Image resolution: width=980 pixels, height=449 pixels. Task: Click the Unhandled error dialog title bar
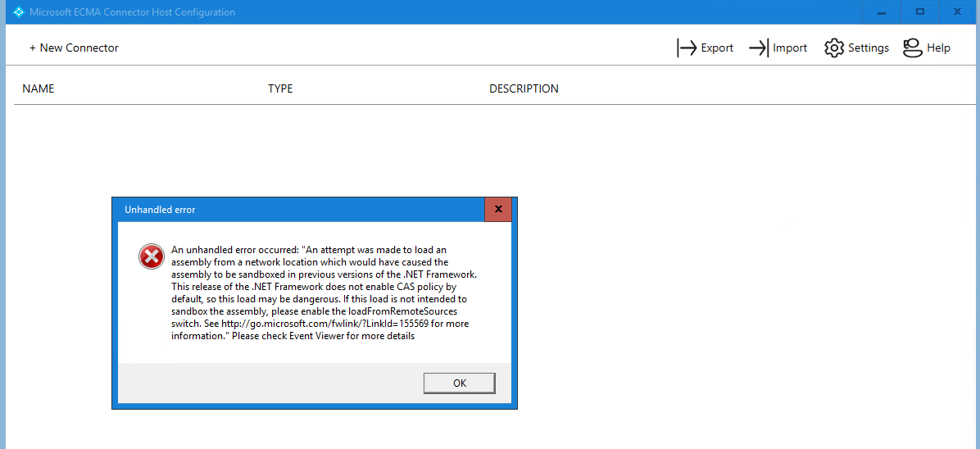pos(295,210)
